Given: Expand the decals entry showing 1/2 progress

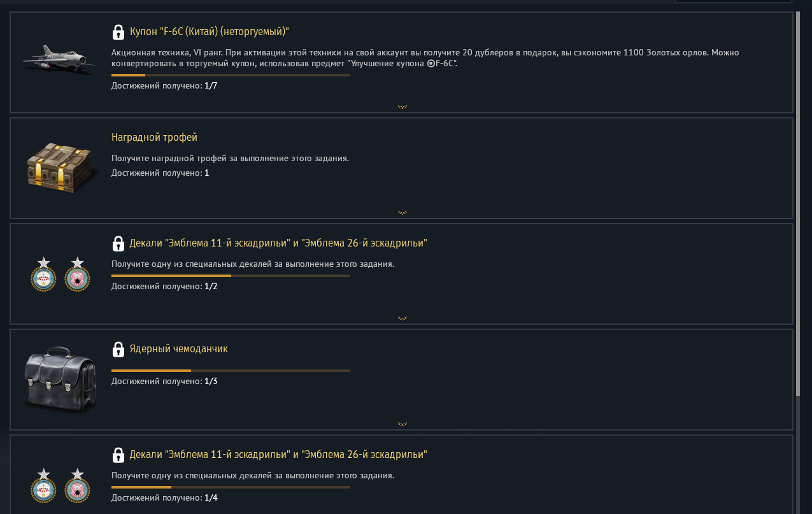Looking at the screenshot, I should point(402,318).
